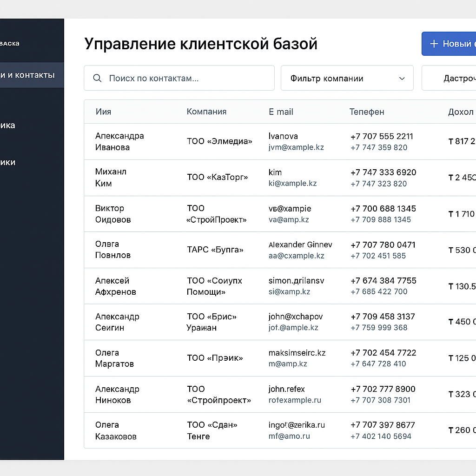Image resolution: width=476 pixels, height=476 pixels.
Task: Click phone number +7 707 555 2211
Action: [x=382, y=136]
